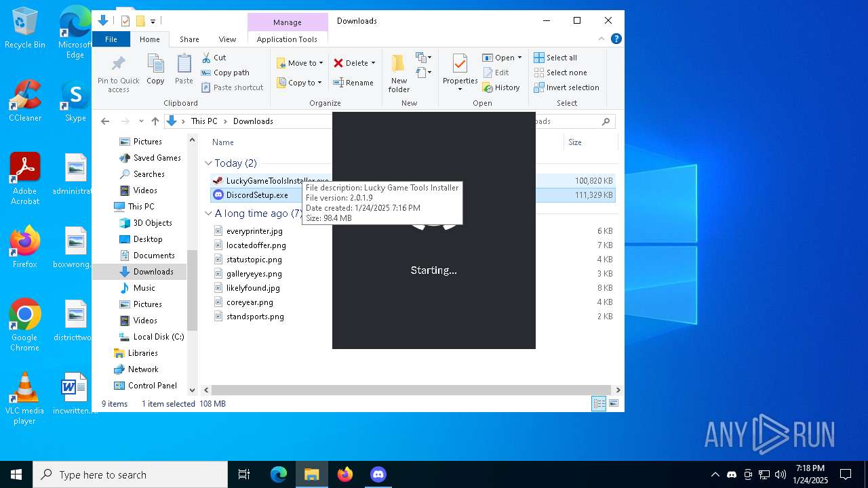868x488 pixels.
Task: Open the Explorer help icon
Action: point(616,39)
